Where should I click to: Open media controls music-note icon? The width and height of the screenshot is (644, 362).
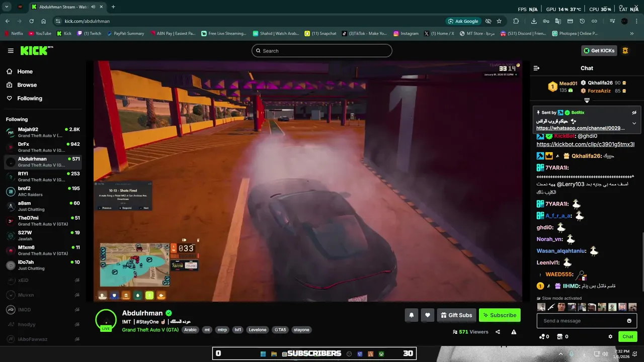coord(612,21)
